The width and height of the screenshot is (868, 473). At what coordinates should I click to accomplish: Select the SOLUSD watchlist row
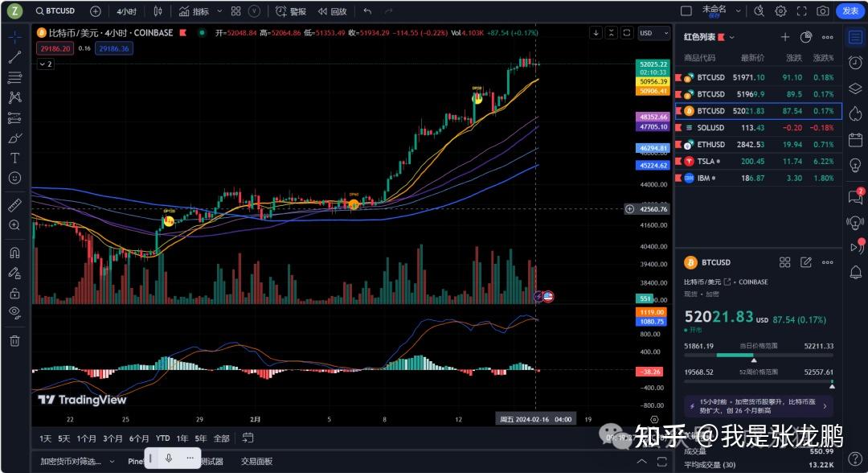(x=758, y=128)
